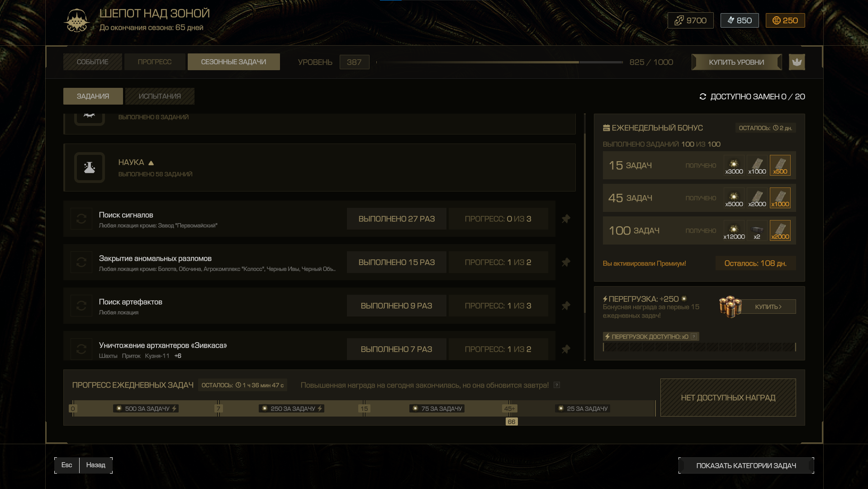Click the x5000 reward icon for 45 tasks
The width and height of the screenshot is (868, 489).
[734, 198]
